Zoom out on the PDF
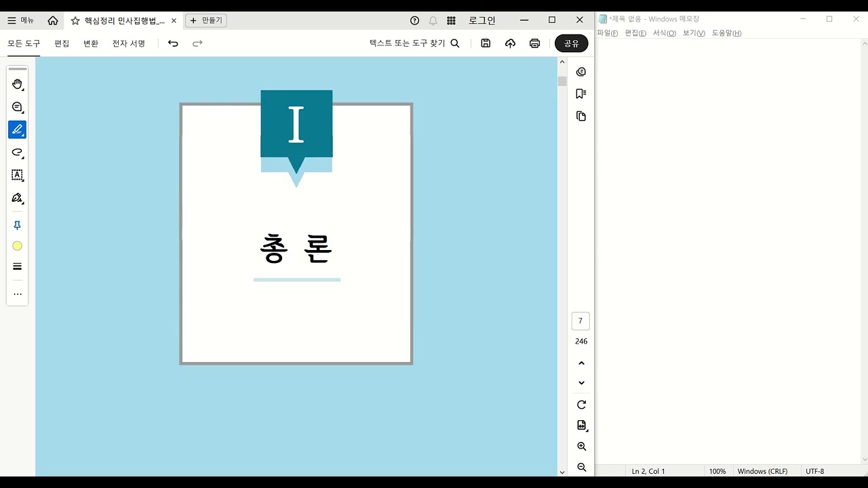The image size is (868, 488). coord(581,467)
